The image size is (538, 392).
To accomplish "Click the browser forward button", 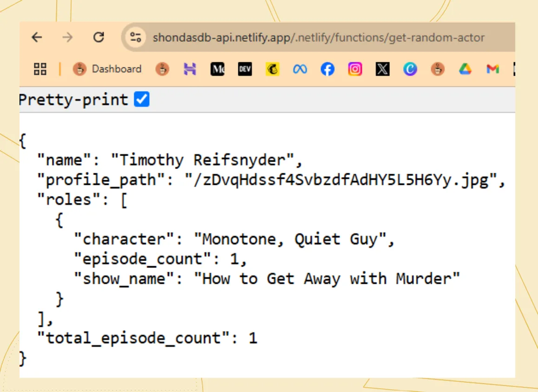I will coord(68,37).
